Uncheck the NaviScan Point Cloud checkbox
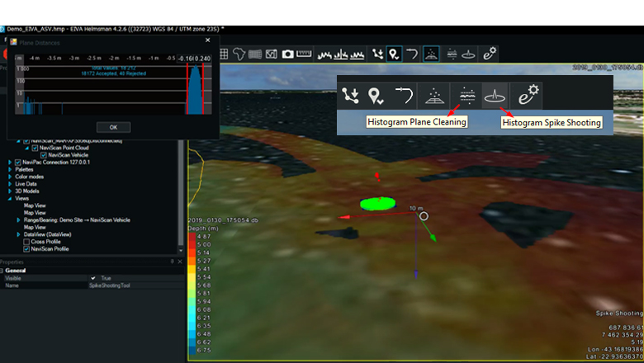This screenshot has width=644, height=363. pyautogui.click(x=36, y=148)
